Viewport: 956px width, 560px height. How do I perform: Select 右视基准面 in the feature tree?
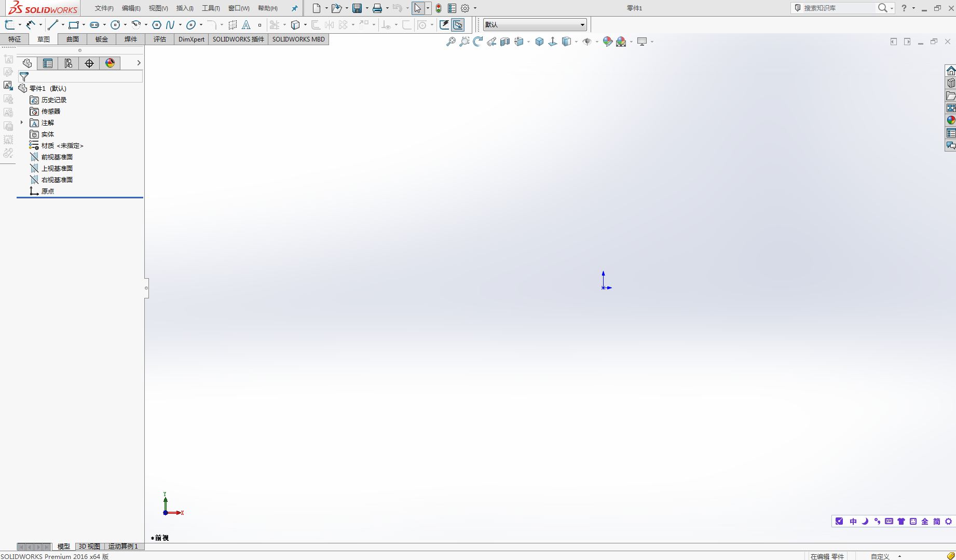pyautogui.click(x=57, y=180)
